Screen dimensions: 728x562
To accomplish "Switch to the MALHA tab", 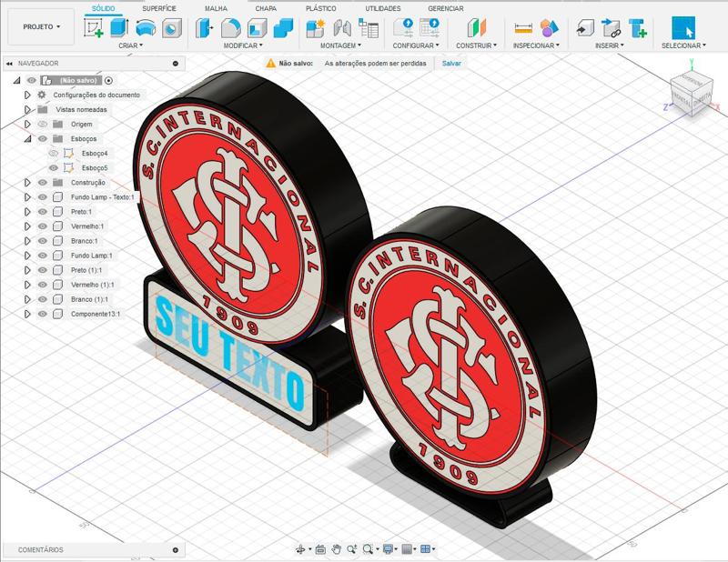I will click(216, 8).
